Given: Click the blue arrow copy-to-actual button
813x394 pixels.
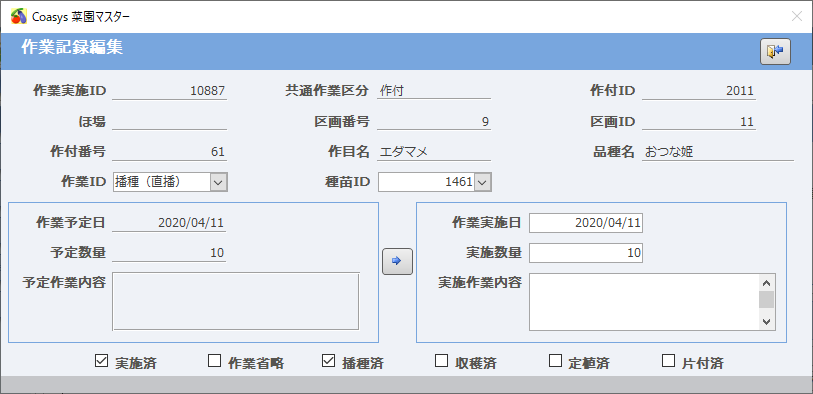Looking at the screenshot, I should [397, 261].
